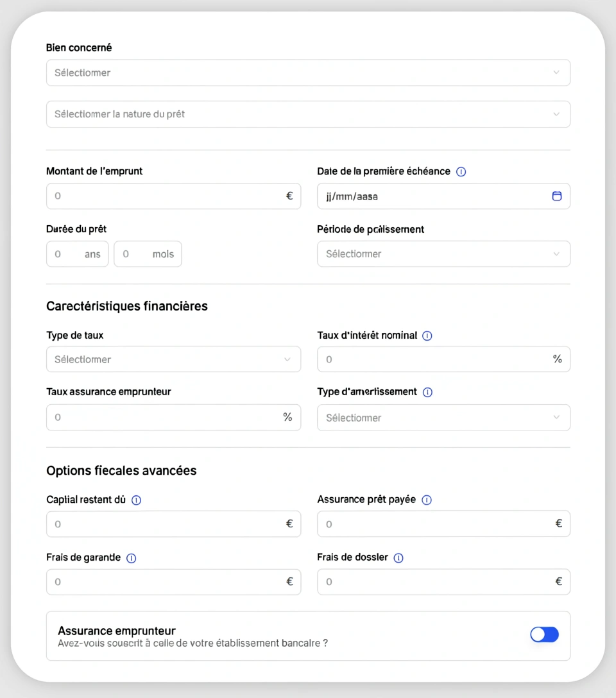616x698 pixels.
Task: Toggle the Assurance emprunteur switch
Action: point(544,634)
